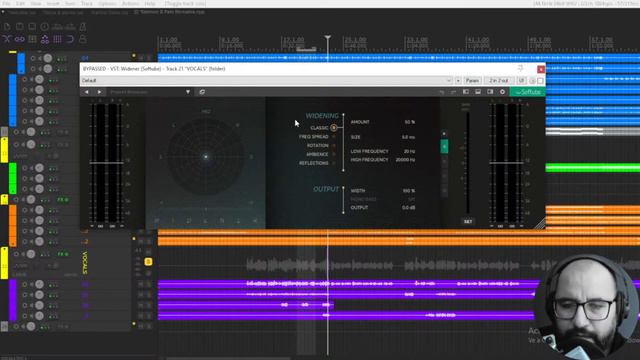Toggle the grid lines toolbar icon
This screenshot has width=640, height=360.
pos(57,39)
